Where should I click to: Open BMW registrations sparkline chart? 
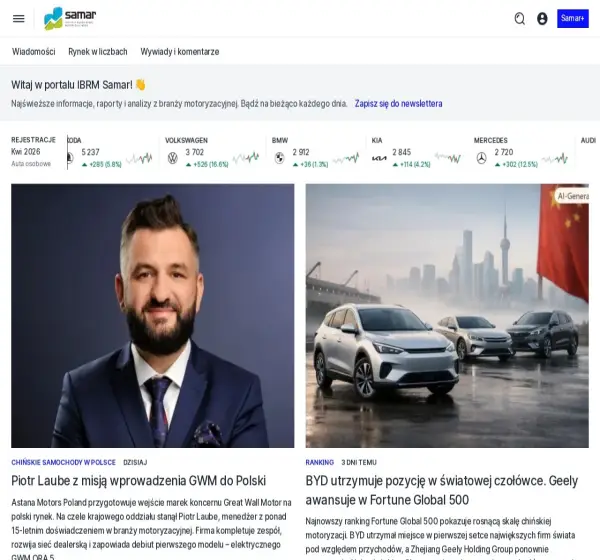point(346,158)
